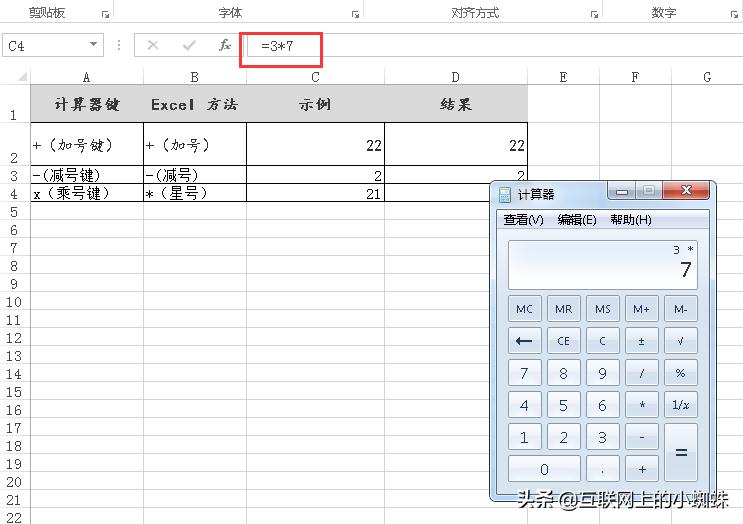Select column E header
The image size is (743, 524).
tap(563, 77)
